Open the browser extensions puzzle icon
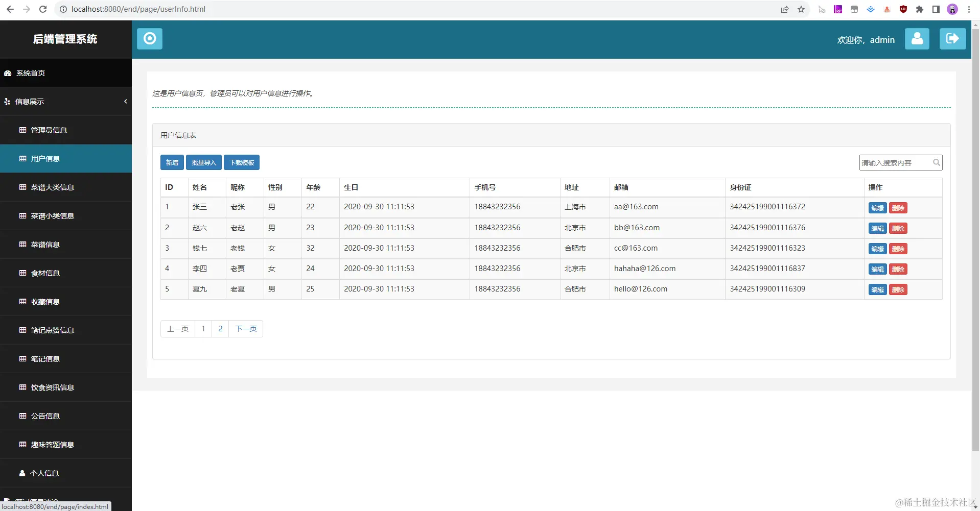 coord(920,9)
